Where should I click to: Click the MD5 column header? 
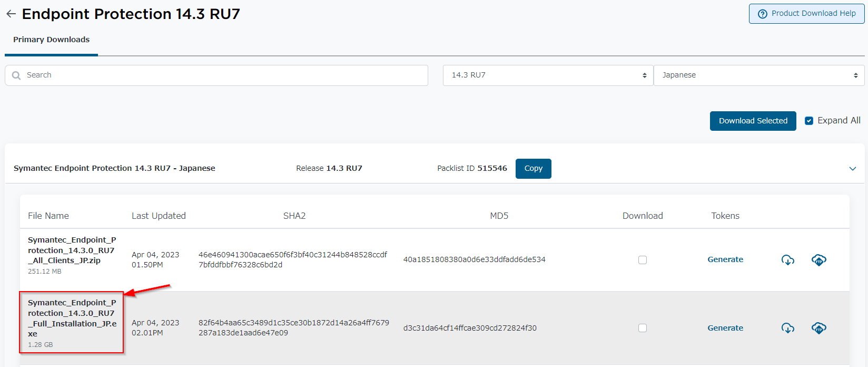499,216
